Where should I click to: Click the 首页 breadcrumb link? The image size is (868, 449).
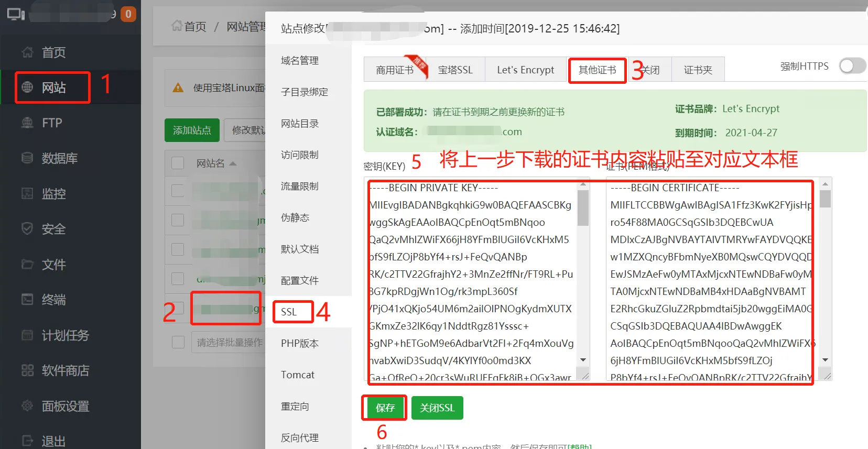[x=196, y=26]
